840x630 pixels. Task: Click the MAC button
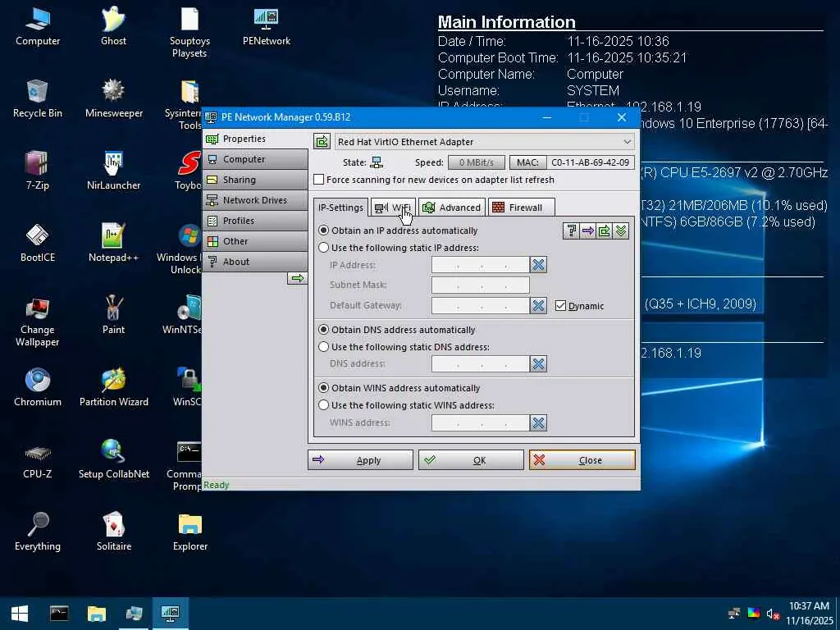(527, 162)
